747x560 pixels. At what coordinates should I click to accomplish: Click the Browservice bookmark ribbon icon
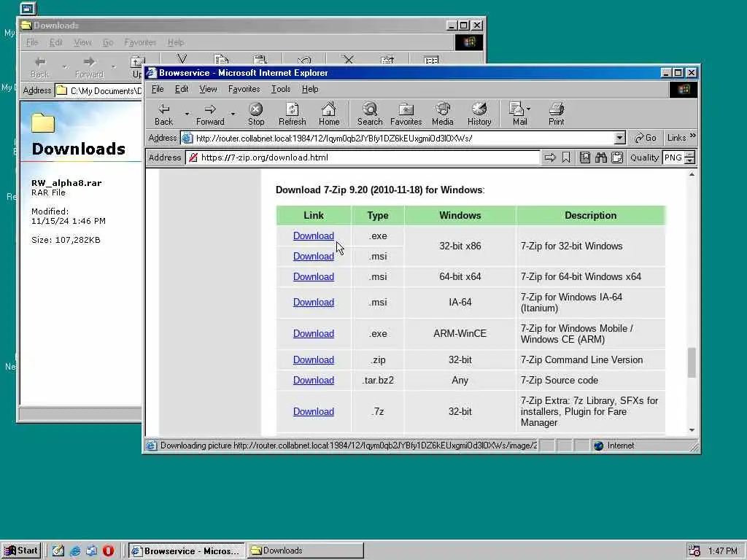click(x=566, y=157)
